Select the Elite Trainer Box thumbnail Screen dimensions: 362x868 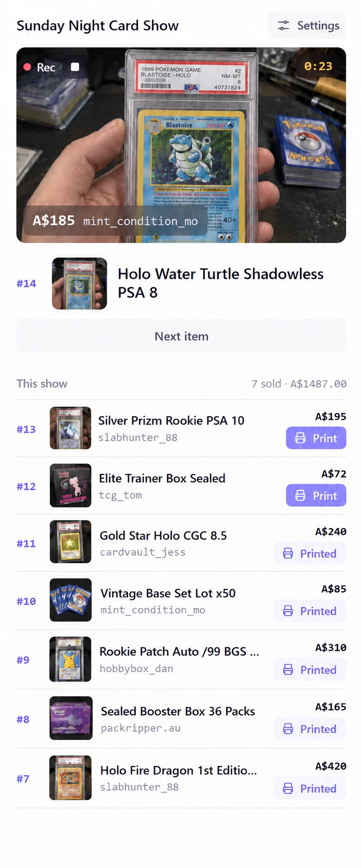(x=70, y=485)
